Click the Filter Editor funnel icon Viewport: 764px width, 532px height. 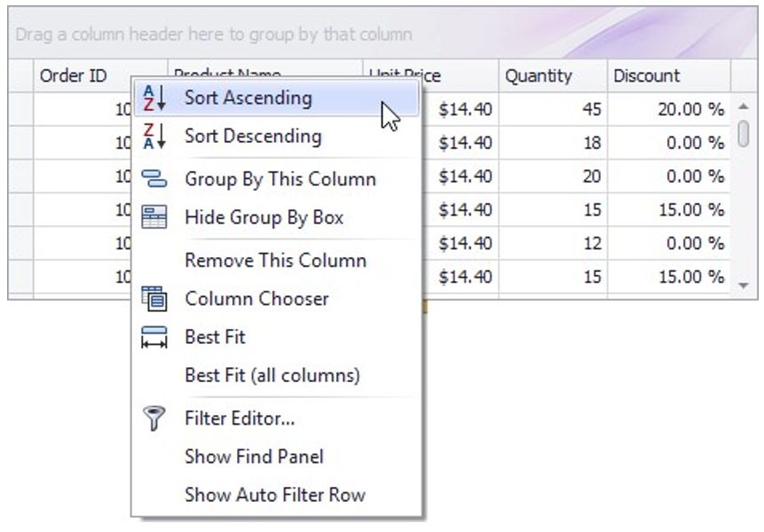tap(154, 419)
